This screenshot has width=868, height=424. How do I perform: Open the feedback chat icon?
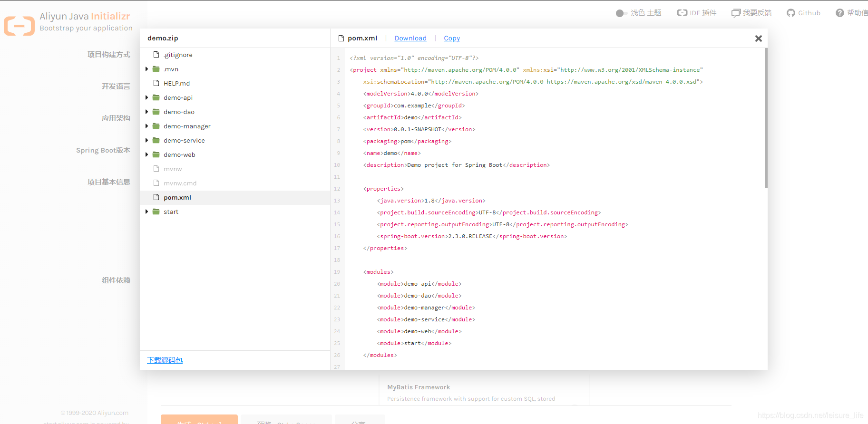(x=736, y=13)
